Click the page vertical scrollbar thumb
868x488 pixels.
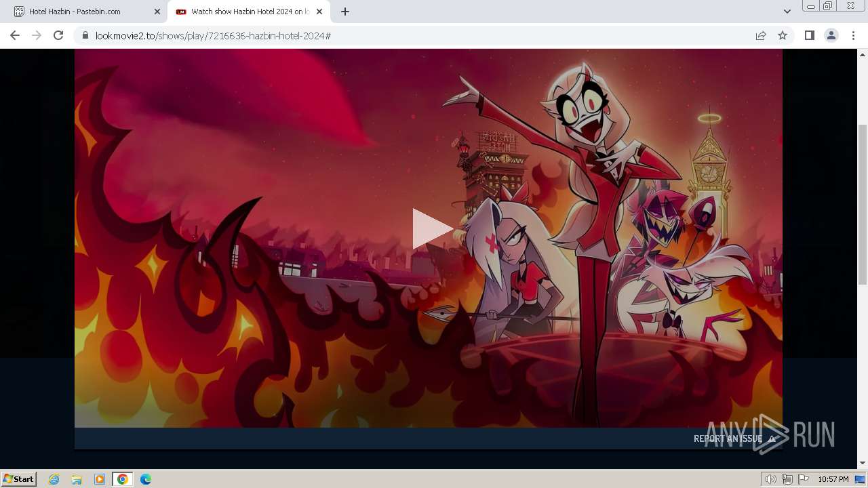[863, 205]
